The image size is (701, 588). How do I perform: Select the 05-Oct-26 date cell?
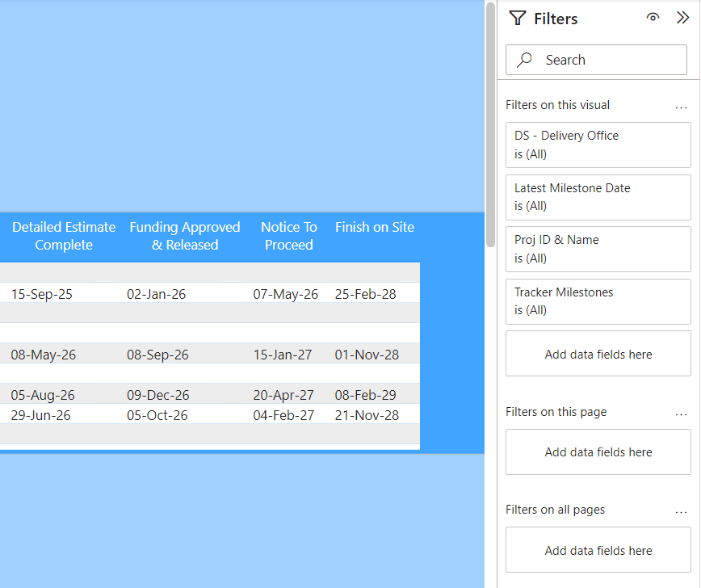(x=157, y=415)
